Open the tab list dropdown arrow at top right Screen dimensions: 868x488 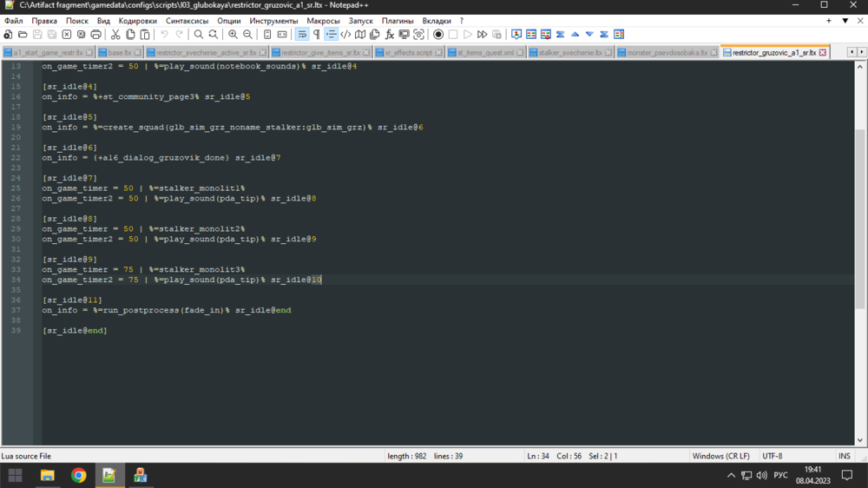tap(843, 20)
